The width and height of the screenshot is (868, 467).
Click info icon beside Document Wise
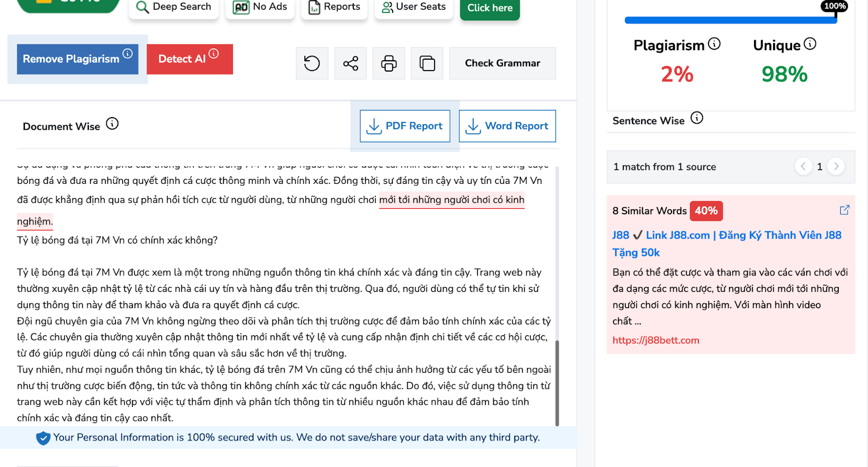[112, 124]
